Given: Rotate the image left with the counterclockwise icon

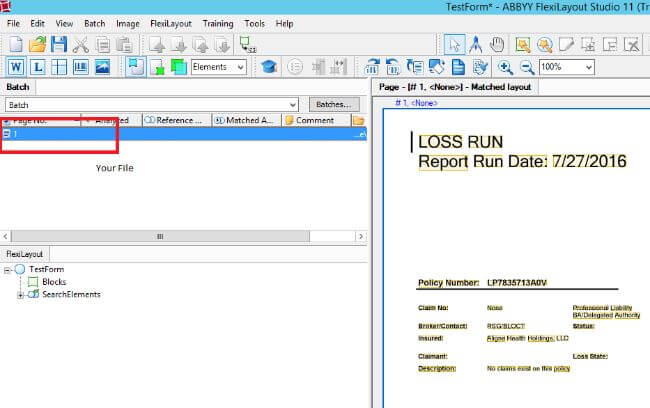Looking at the screenshot, I should (393, 67).
